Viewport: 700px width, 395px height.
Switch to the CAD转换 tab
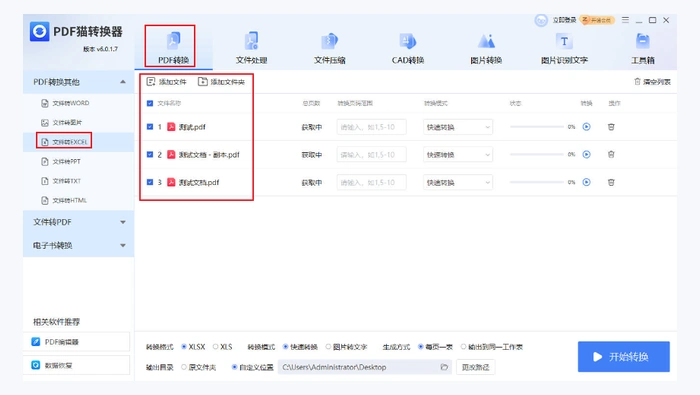click(x=408, y=47)
